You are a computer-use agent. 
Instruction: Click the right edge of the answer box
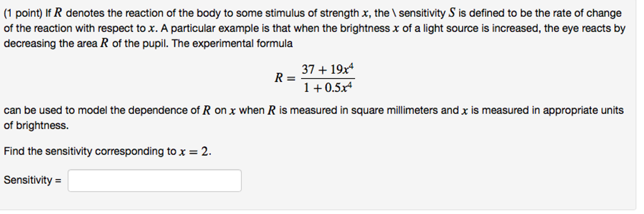pos(239,181)
